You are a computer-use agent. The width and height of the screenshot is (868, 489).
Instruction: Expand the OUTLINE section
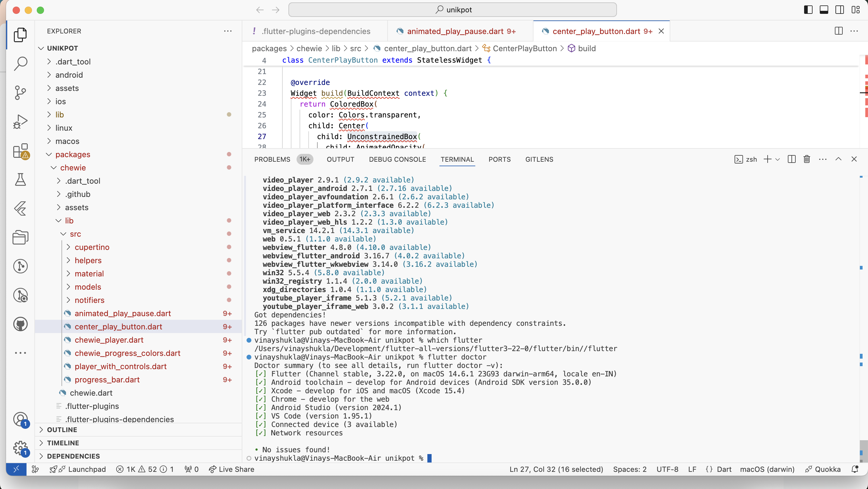(138, 430)
